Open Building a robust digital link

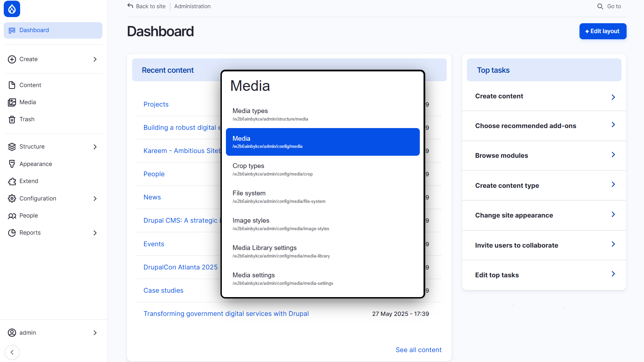pos(182,127)
